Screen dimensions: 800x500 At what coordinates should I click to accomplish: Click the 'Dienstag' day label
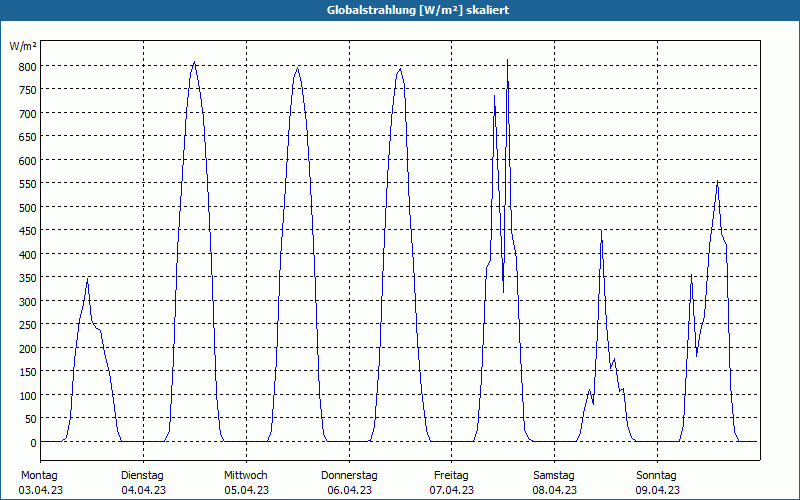point(142,475)
